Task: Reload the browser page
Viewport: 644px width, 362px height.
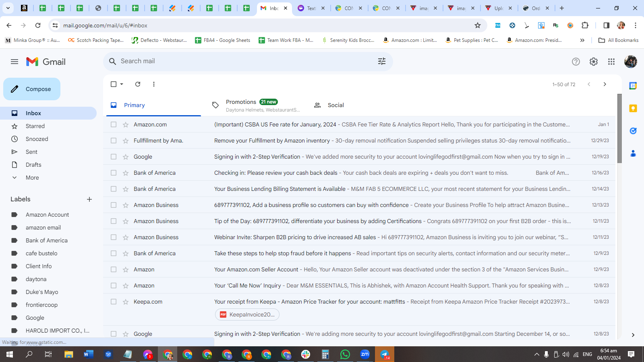Action: (x=38, y=25)
